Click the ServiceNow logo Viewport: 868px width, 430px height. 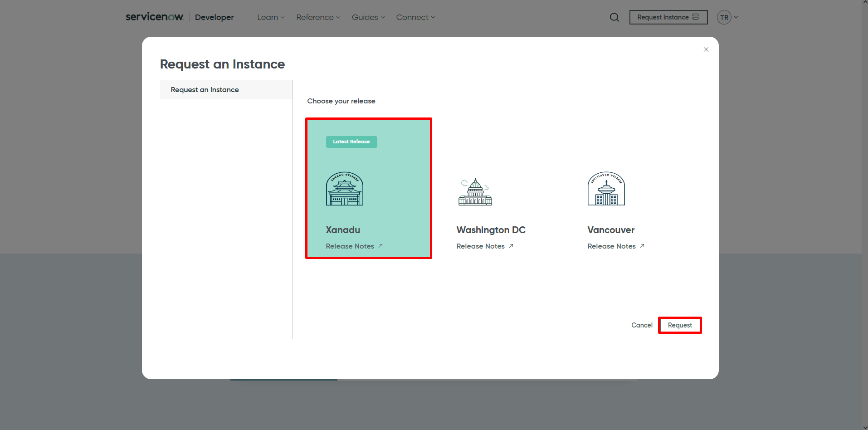[x=155, y=17]
